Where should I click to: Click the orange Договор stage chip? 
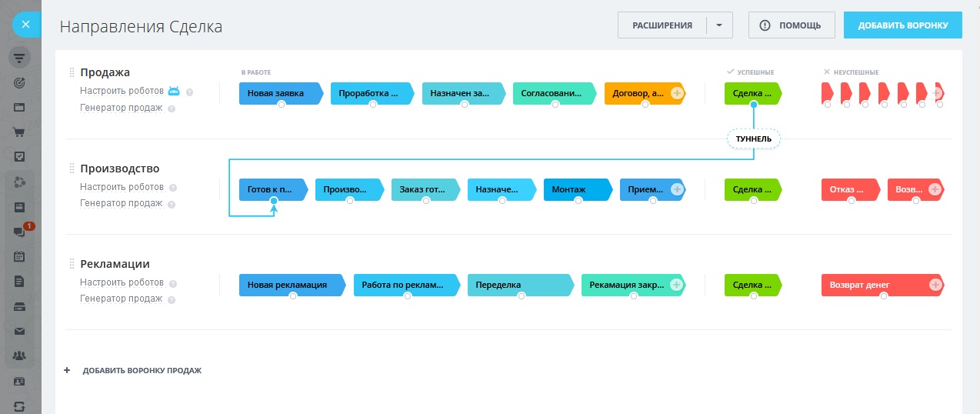click(x=635, y=93)
